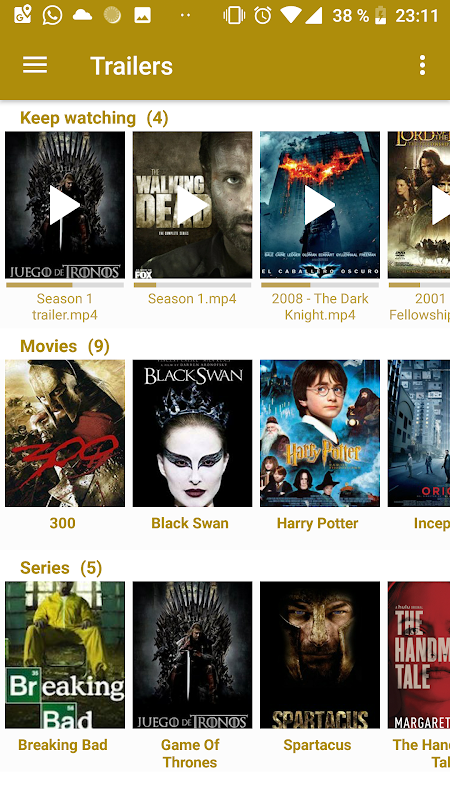Viewport: 450px width, 800px height.
Task: Open the Spartacus series poster
Action: [320, 655]
